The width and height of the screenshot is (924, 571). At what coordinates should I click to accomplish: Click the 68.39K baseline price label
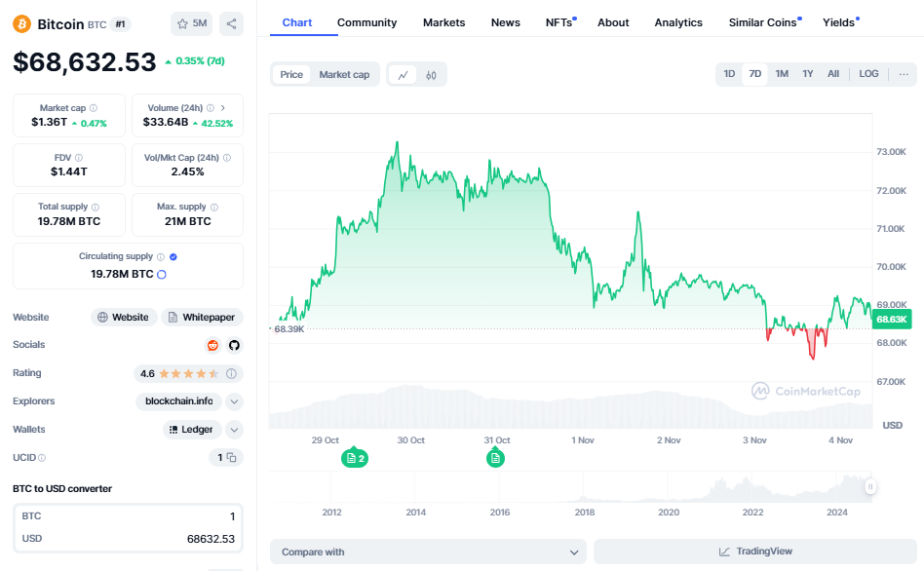[289, 328]
